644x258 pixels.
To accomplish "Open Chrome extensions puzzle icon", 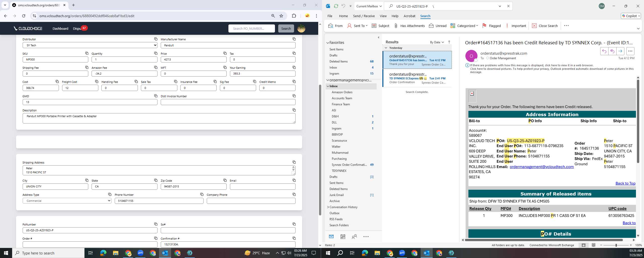I will tap(294, 16).
